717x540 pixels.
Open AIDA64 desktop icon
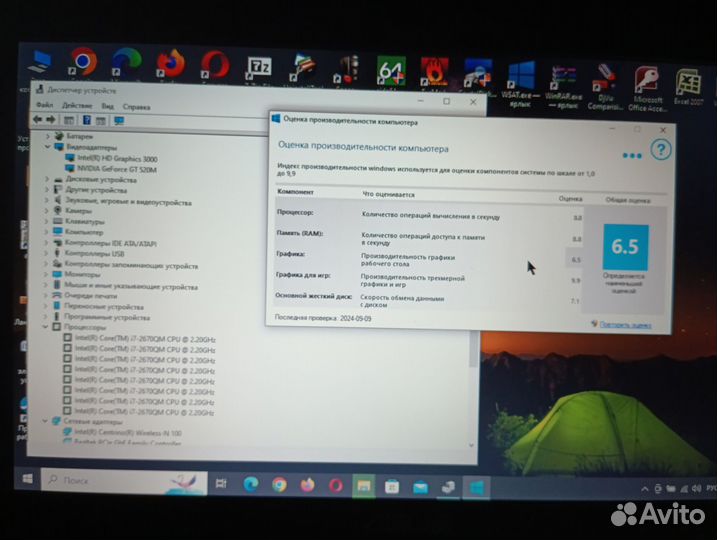[x=391, y=71]
